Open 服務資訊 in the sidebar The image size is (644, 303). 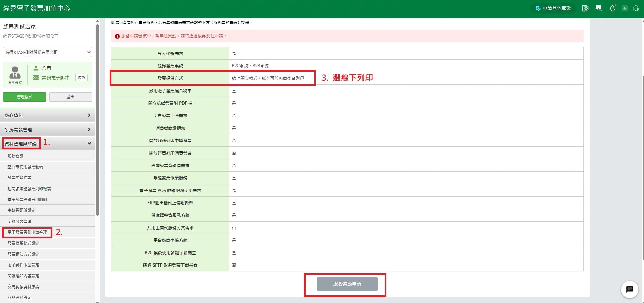coord(47,156)
